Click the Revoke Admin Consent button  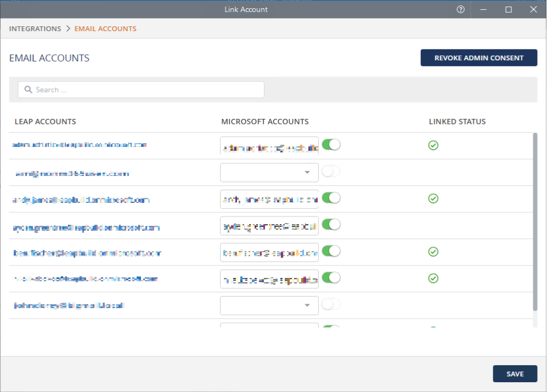478,58
